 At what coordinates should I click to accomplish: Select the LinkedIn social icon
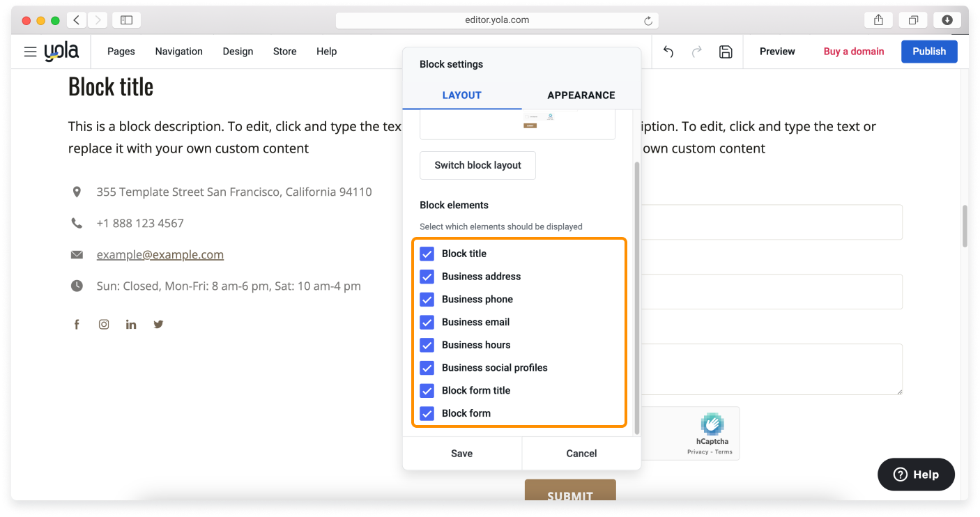point(131,323)
